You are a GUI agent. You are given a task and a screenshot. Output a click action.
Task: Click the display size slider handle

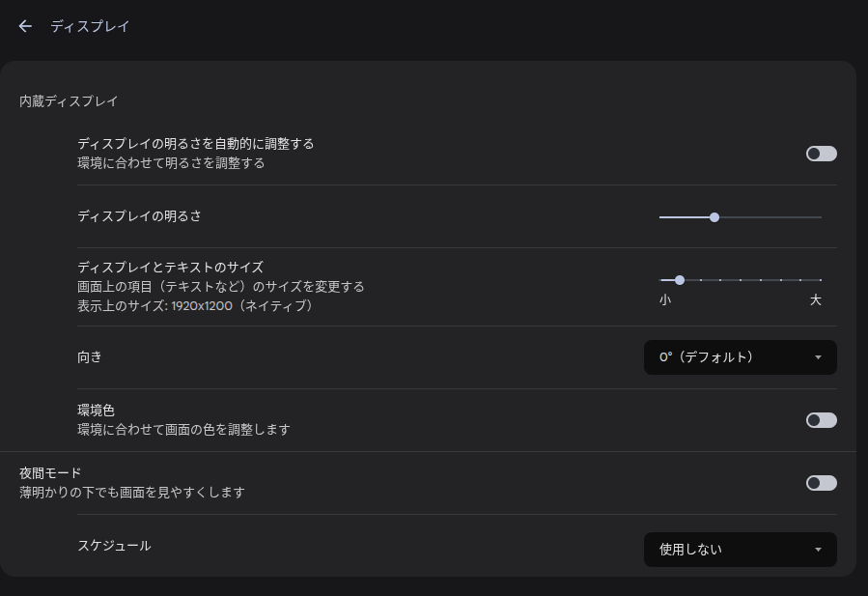680,280
